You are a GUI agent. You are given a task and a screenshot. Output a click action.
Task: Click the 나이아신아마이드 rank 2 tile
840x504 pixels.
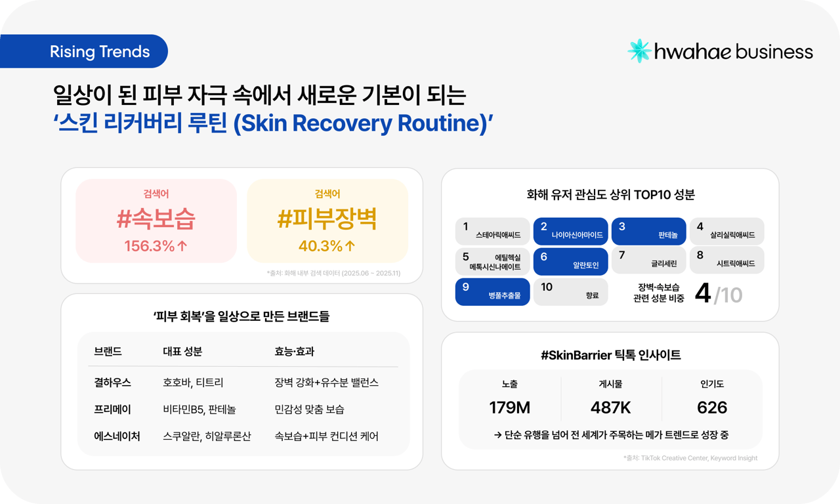[570, 231]
